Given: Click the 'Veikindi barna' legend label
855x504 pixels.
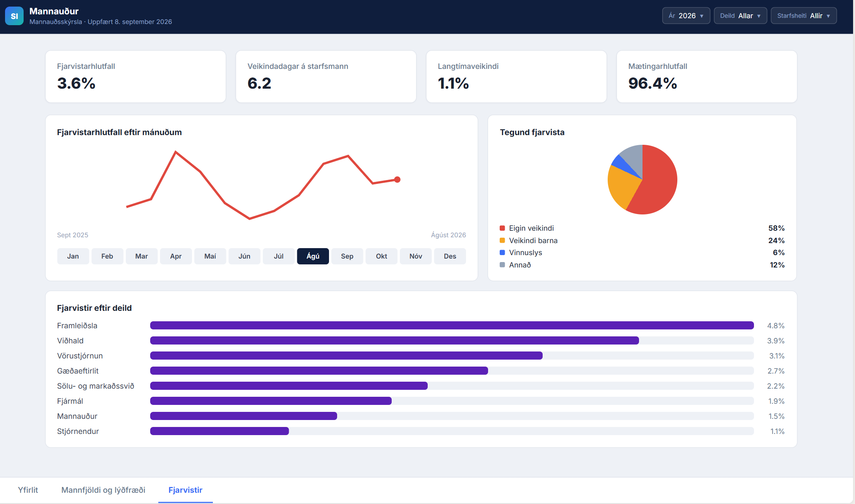Looking at the screenshot, I should tap(533, 240).
